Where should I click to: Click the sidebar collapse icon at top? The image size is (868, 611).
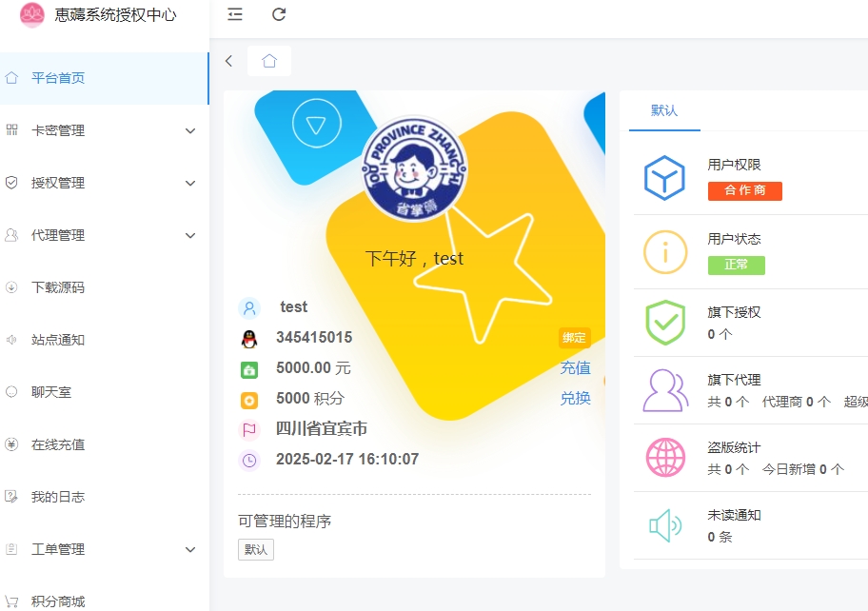pos(233,14)
